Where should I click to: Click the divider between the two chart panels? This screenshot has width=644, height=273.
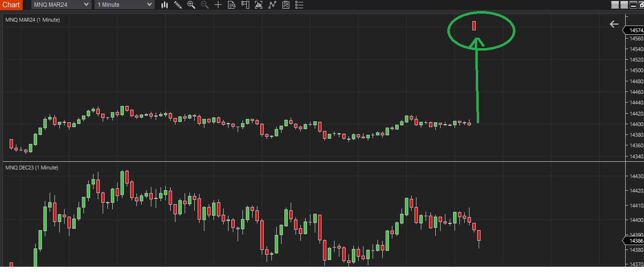pyautogui.click(x=313, y=161)
